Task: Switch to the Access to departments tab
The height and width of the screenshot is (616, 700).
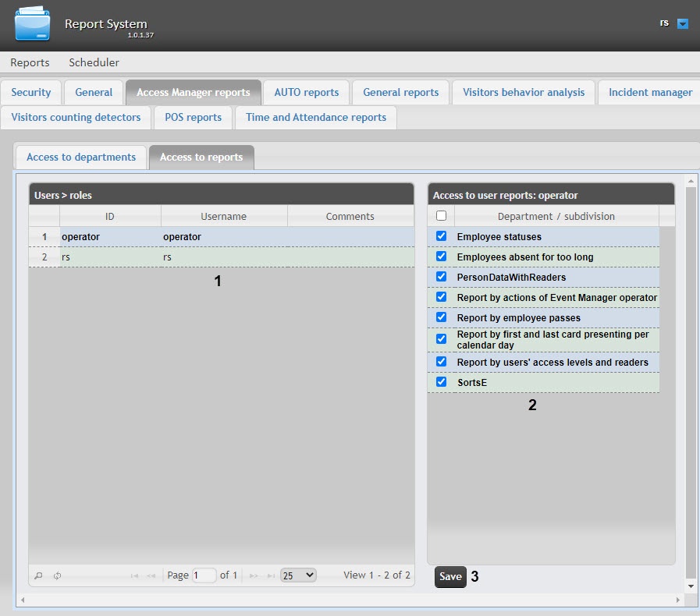Action: point(81,157)
